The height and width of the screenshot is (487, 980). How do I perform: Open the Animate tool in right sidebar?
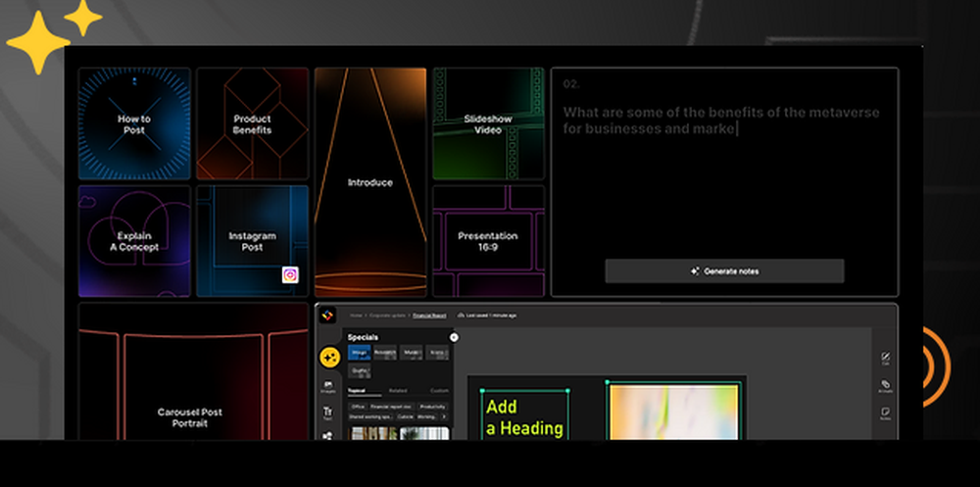click(x=885, y=386)
